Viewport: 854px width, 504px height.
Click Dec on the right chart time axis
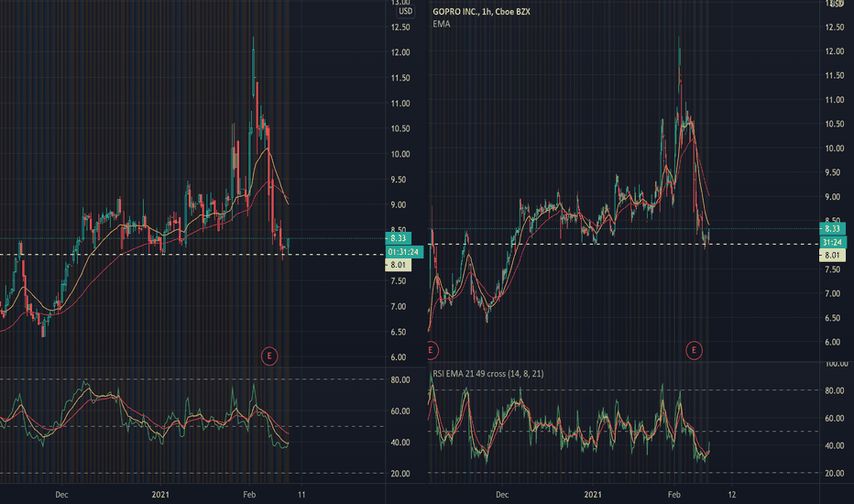(x=502, y=495)
